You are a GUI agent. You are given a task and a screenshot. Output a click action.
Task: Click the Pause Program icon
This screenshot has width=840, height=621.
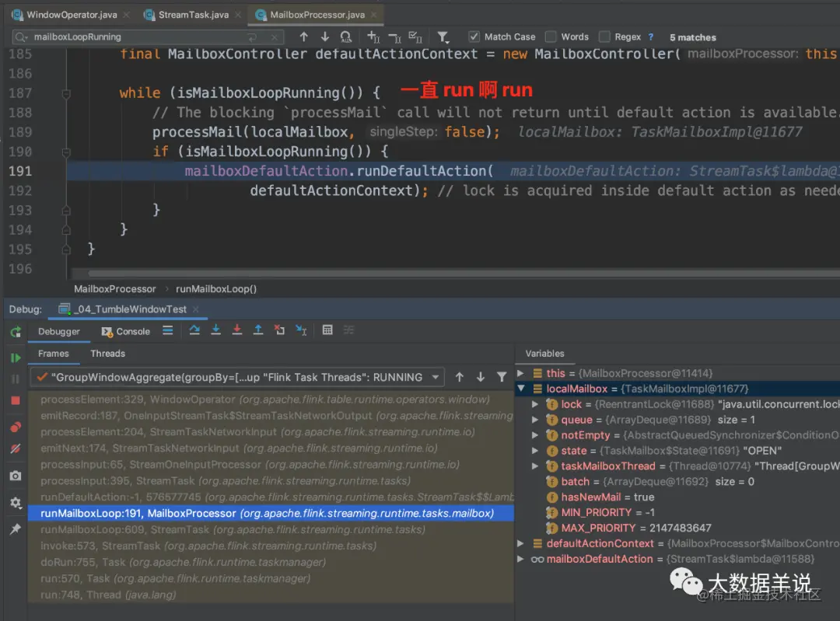pyautogui.click(x=16, y=379)
